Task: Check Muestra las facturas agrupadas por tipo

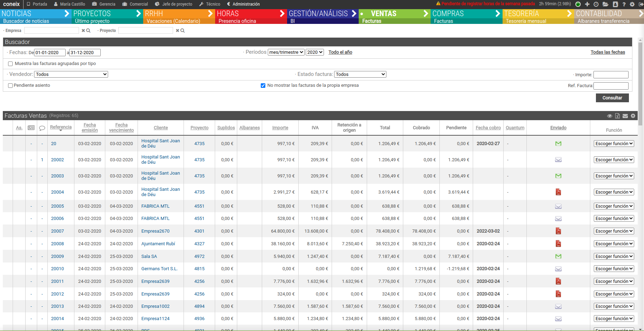Action: point(11,64)
